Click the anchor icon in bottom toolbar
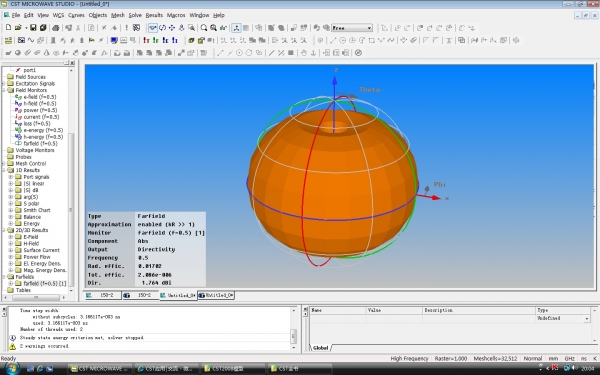Screen dimensions: 600x375 click(x=313, y=53)
